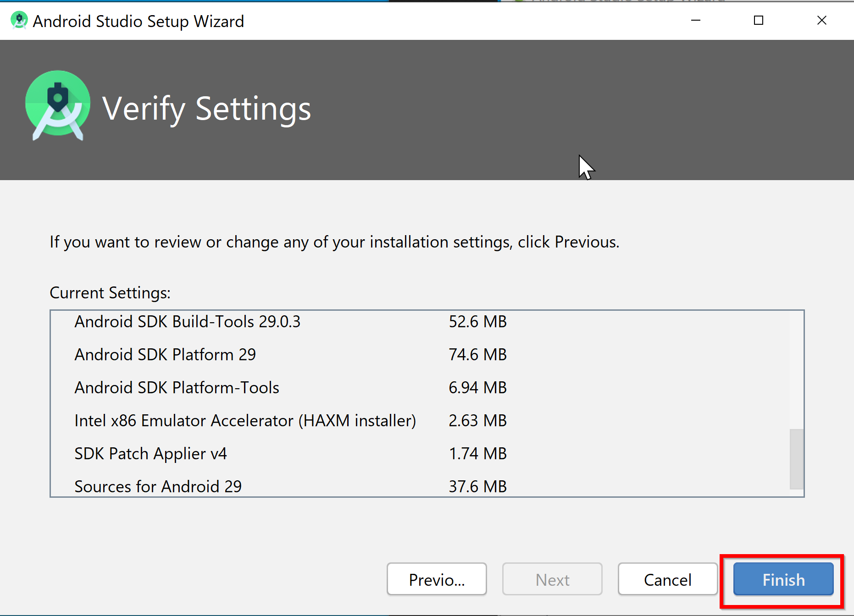Click the '2.63 MB' size value

point(477,421)
